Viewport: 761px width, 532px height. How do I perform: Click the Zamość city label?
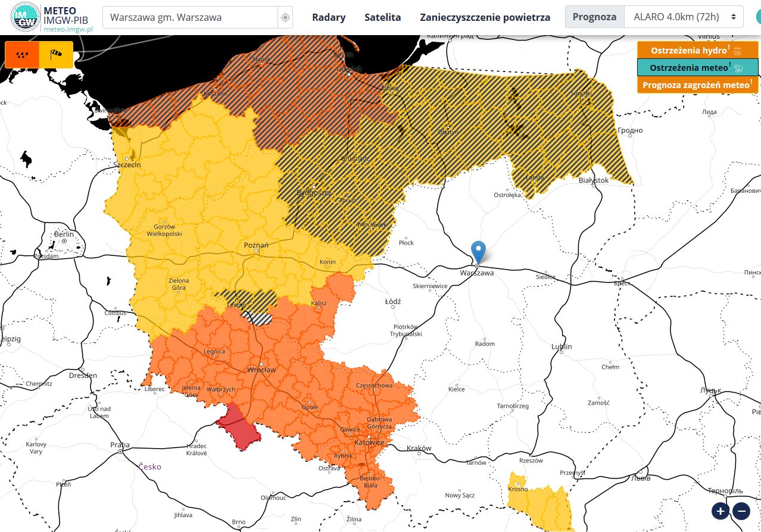click(x=598, y=402)
